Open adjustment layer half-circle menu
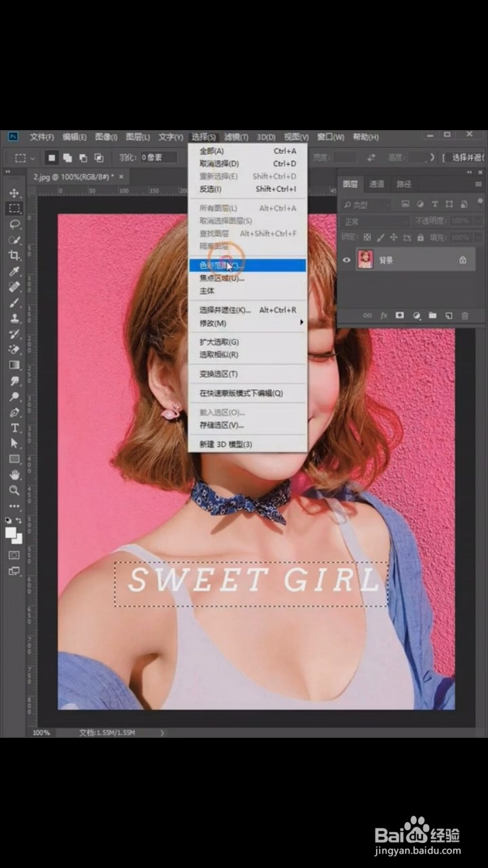Screen dimensions: 488x868 (x=416, y=315)
